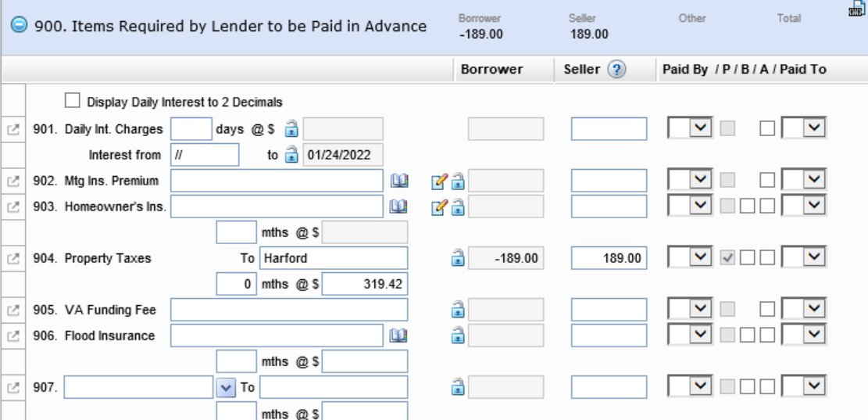
Task: Check the A checkbox on line 901
Action: [x=767, y=128]
